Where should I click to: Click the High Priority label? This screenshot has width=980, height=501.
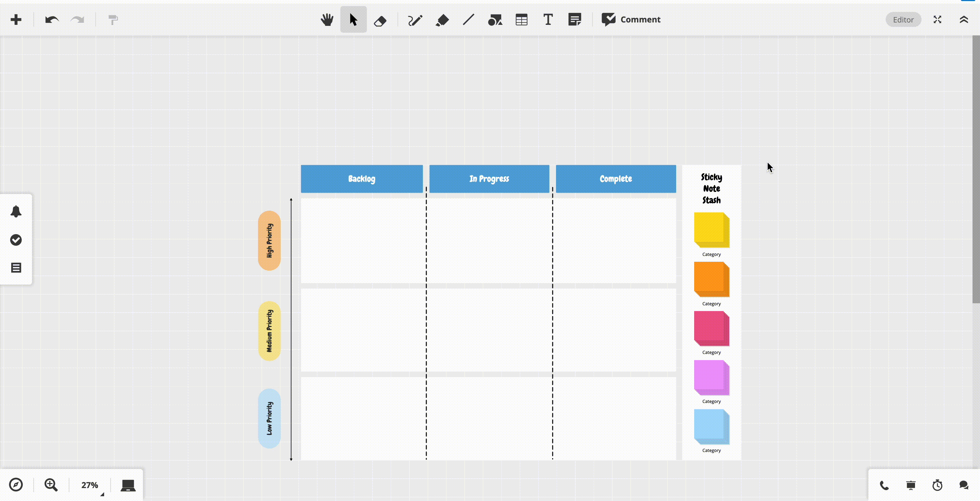tap(269, 241)
